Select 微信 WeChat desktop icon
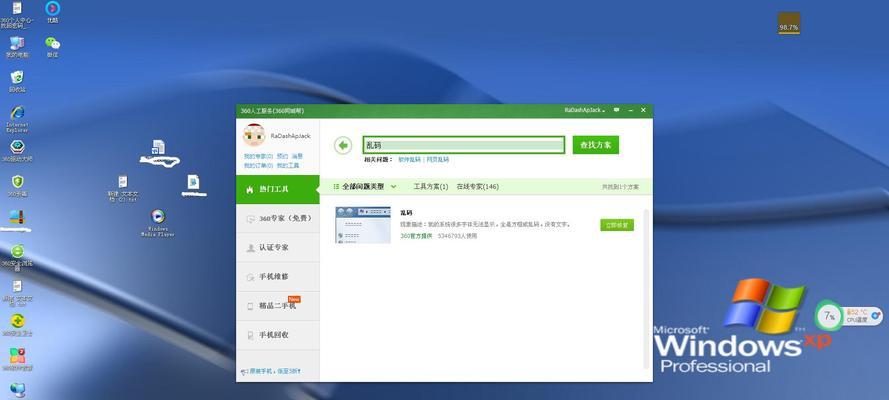Screen dimensions: 889x400 click(x=52, y=47)
